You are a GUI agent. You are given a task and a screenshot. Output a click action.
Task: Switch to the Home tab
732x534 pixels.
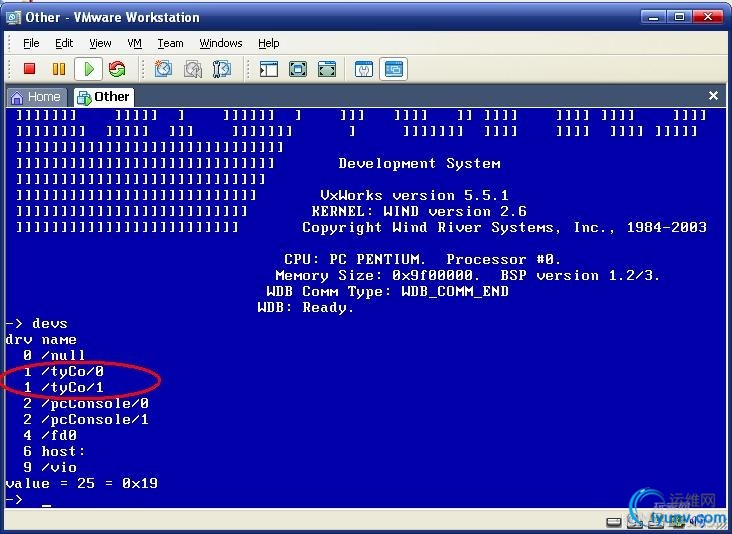pyautogui.click(x=36, y=97)
